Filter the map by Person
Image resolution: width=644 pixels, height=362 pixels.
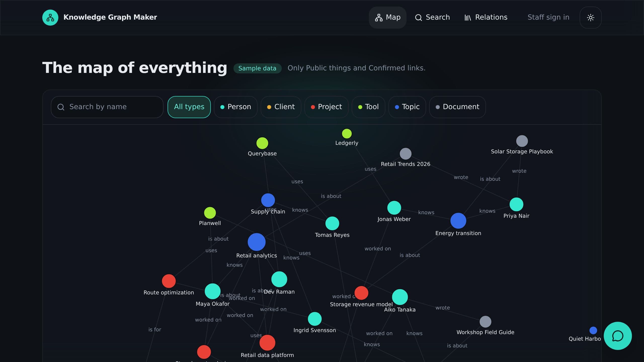click(236, 107)
